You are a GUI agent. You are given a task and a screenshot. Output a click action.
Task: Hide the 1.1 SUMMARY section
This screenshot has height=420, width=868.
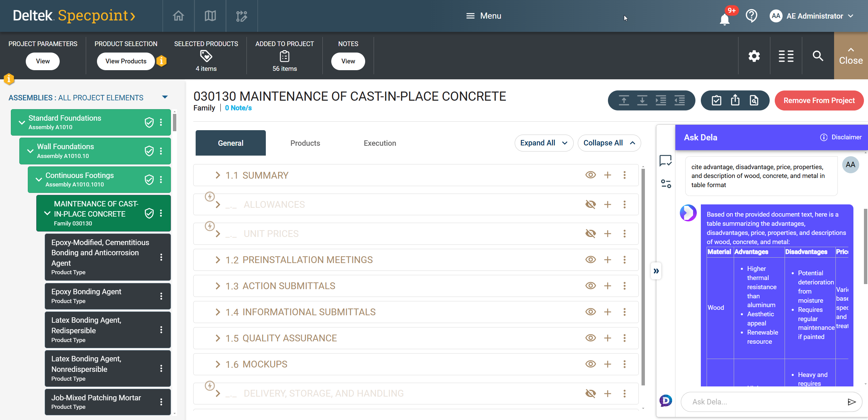click(x=590, y=175)
